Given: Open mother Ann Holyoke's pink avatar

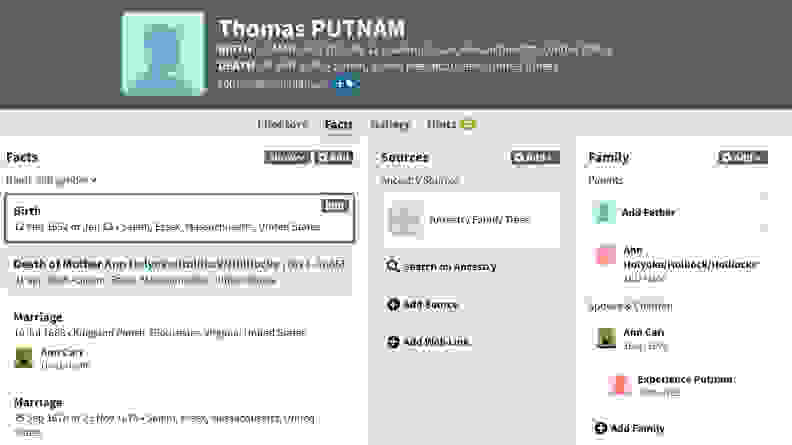Looking at the screenshot, I should point(604,255).
